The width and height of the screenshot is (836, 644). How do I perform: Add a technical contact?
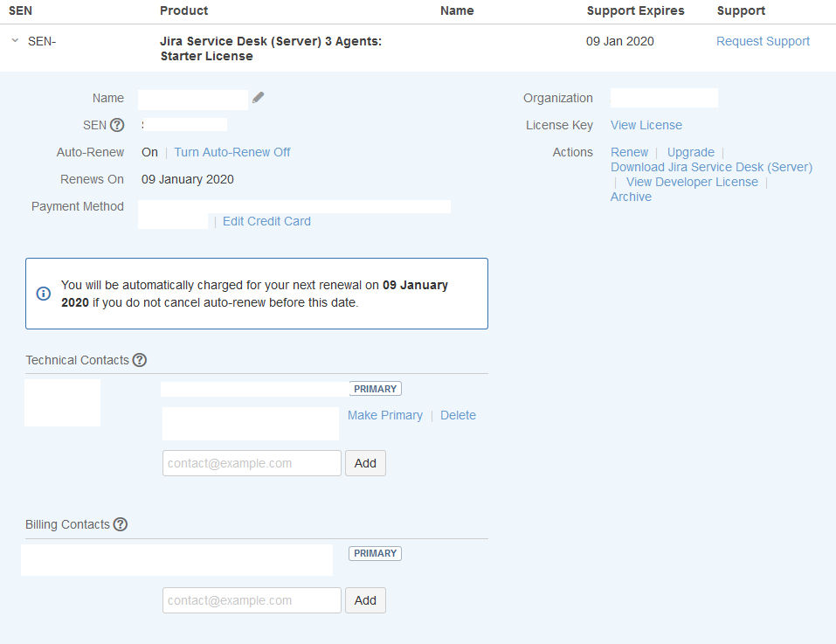[x=365, y=463]
